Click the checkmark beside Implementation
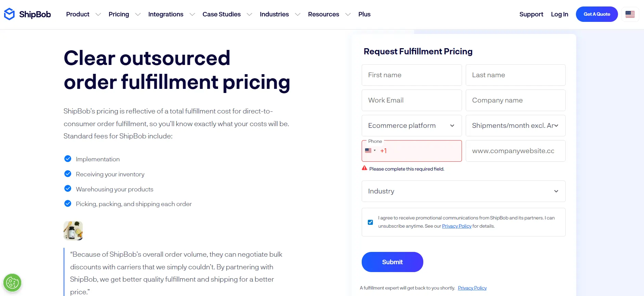 pyautogui.click(x=67, y=159)
